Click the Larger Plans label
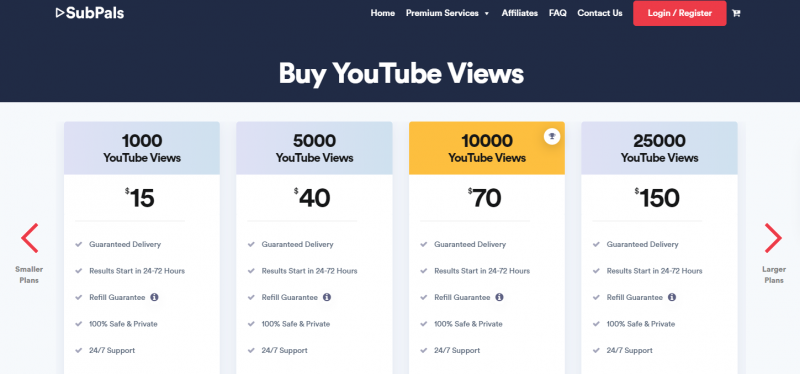 click(773, 275)
